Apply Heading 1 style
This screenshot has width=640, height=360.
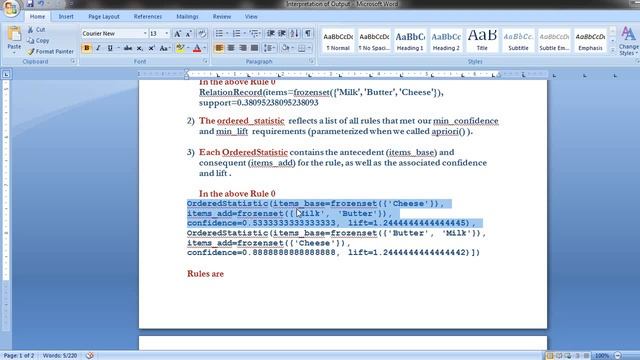[410, 41]
